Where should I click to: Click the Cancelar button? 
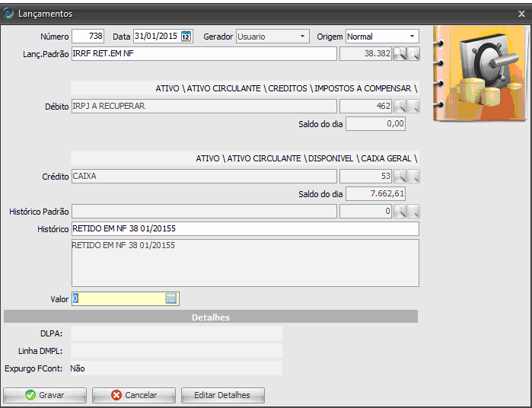coord(134,395)
